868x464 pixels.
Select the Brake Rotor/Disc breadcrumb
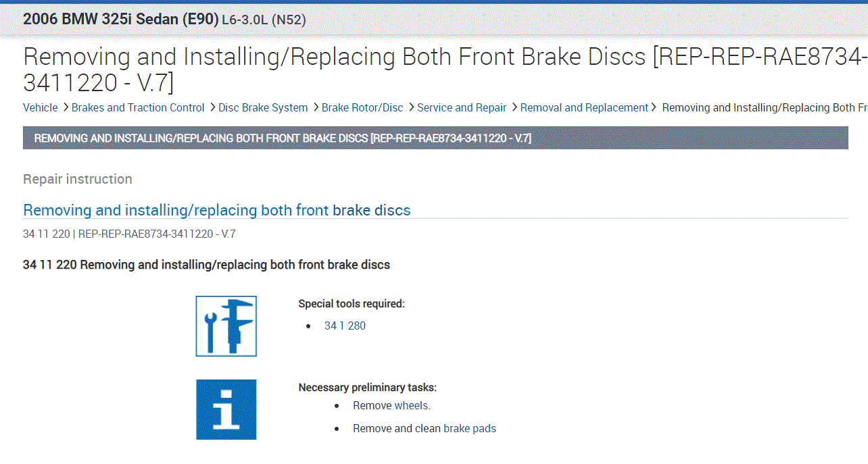pos(362,107)
